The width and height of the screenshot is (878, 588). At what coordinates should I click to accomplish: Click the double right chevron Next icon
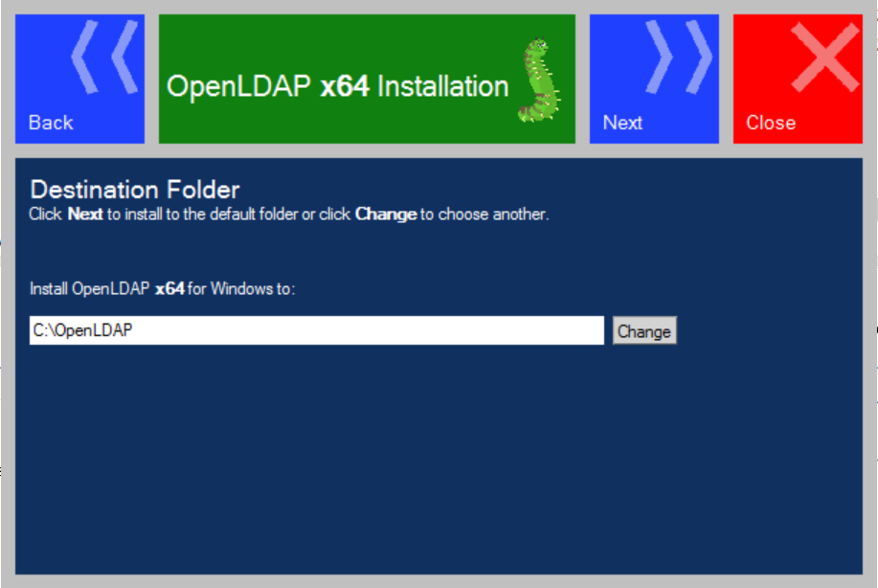click(x=678, y=57)
